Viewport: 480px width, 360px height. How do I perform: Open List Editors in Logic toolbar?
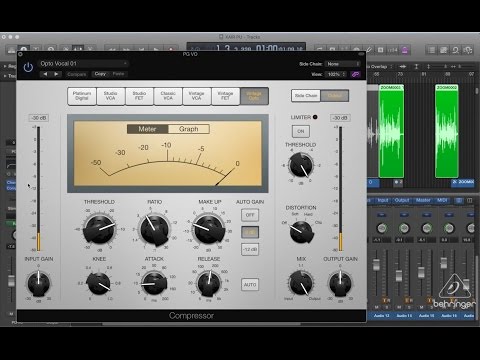pyautogui.click(x=431, y=50)
